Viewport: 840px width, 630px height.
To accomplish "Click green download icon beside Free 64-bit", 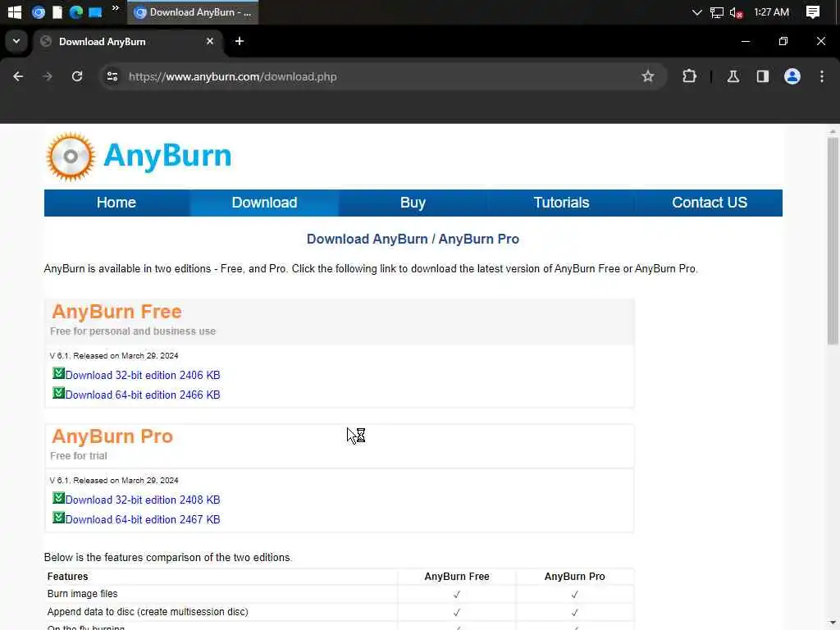I will 58,393.
